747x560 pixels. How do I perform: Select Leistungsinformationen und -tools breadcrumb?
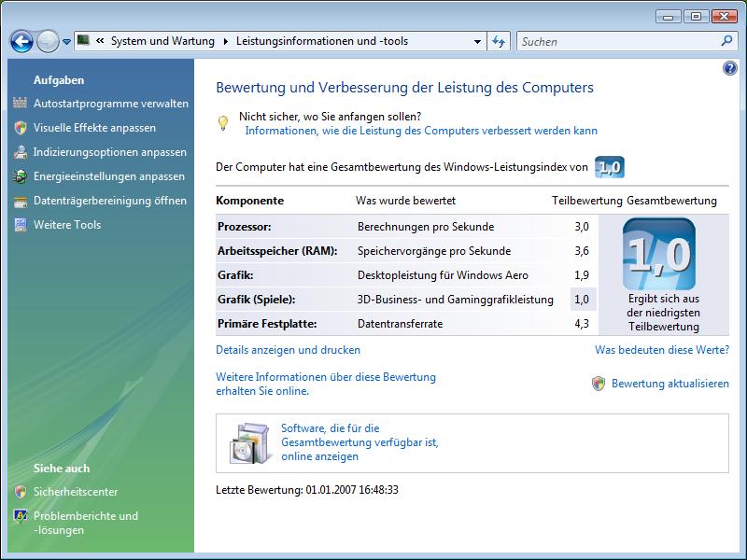(x=321, y=41)
